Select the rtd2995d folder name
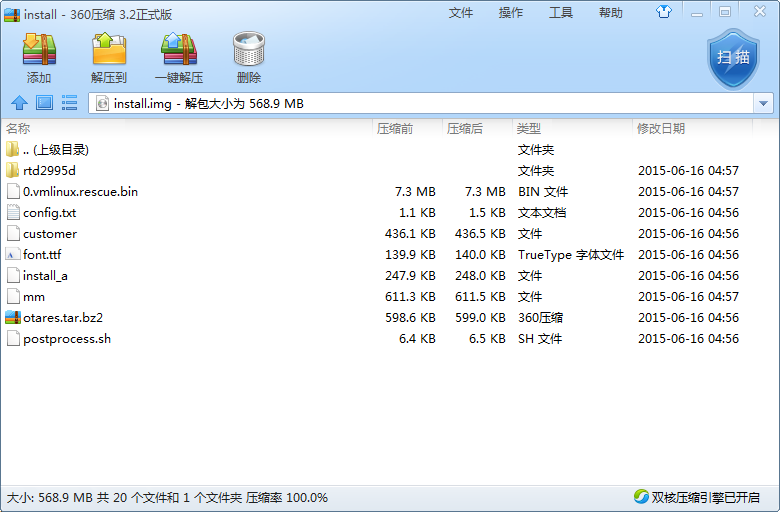 click(49, 171)
